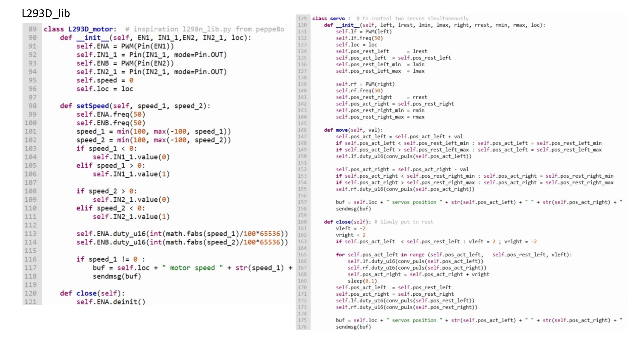Click 'sendmsg(buf)' on line 176
Screen dimensions: 644x362
click(354, 327)
